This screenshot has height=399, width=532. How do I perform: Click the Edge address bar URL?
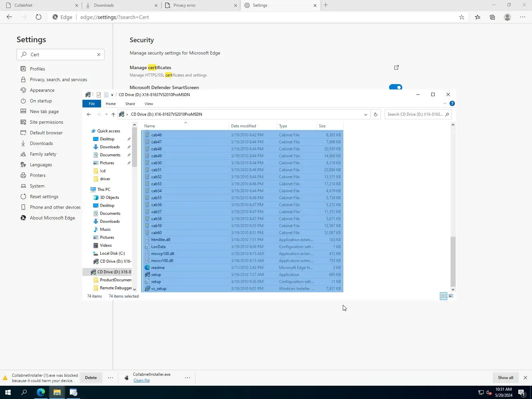tap(115, 17)
